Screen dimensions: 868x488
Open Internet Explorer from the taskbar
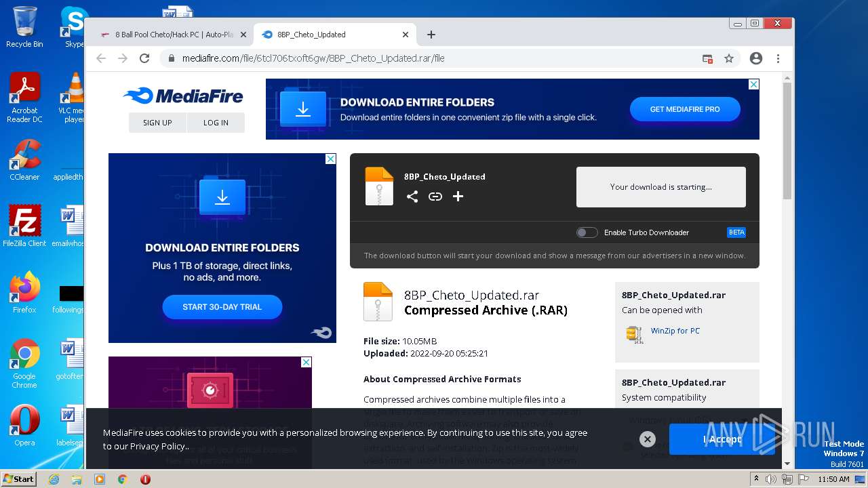tap(54, 479)
